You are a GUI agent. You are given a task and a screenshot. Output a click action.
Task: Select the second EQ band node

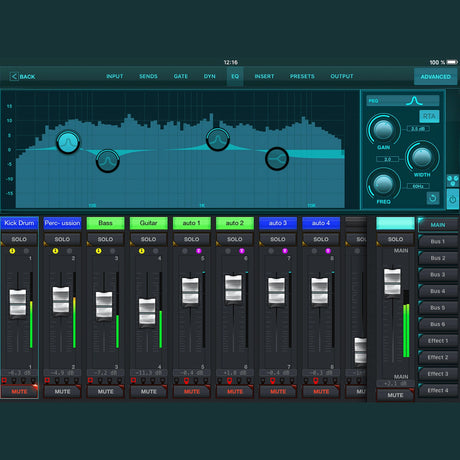pos(108,161)
